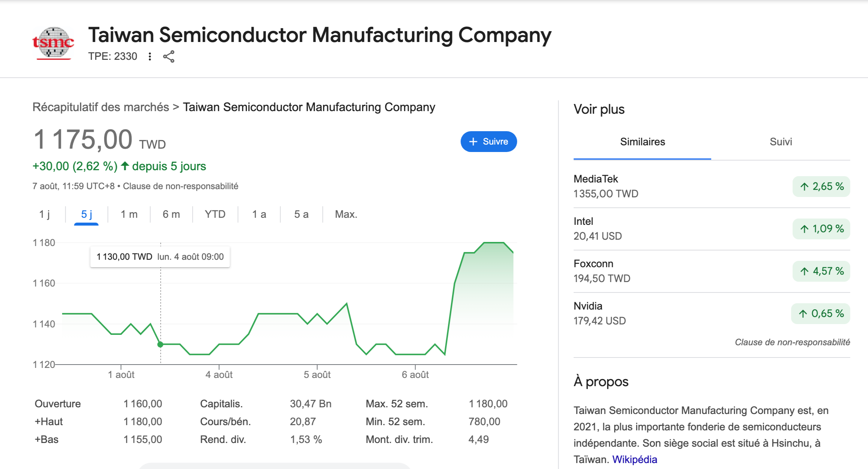Click the Suivre follow button
This screenshot has width=868, height=469.
click(488, 142)
